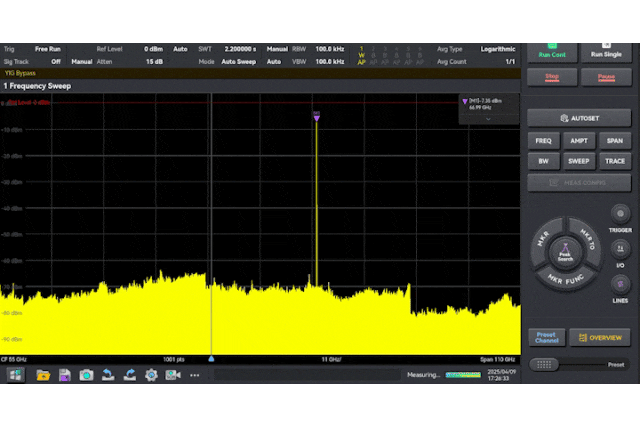The image size is (640, 427).
Task: Save using the purple floppy disk icon
Action: pyautogui.click(x=64, y=375)
